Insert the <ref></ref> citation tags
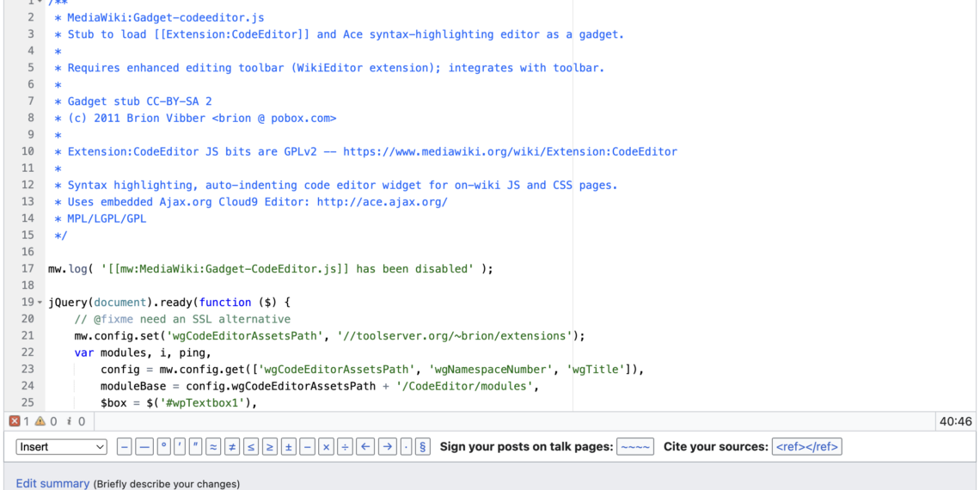Image resolution: width=980 pixels, height=490 pixels. [807, 447]
